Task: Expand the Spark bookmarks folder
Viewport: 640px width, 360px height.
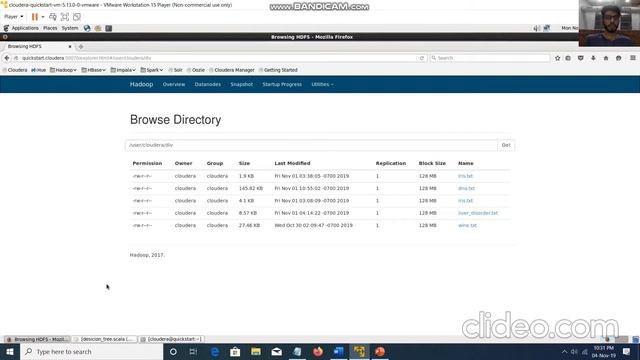Action: (152, 70)
